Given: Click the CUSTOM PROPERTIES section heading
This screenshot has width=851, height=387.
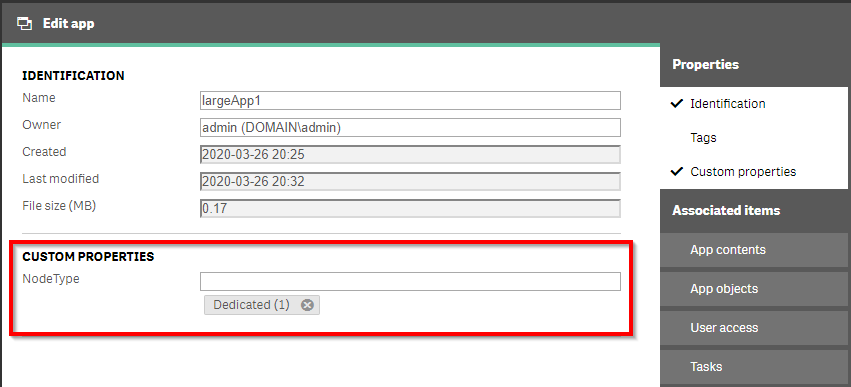Looking at the screenshot, I should click(x=88, y=257).
